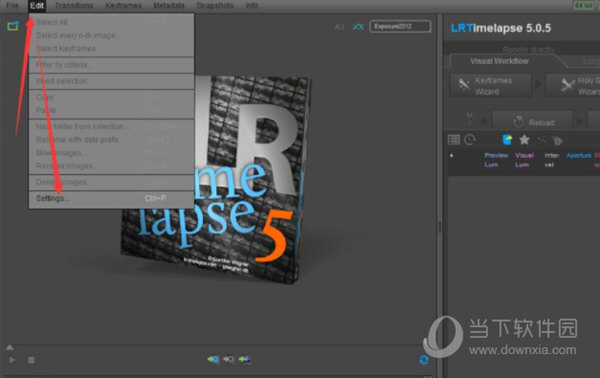Click the green-arrow blue-square icon
The height and width of the screenshot is (378, 600).
(213, 359)
